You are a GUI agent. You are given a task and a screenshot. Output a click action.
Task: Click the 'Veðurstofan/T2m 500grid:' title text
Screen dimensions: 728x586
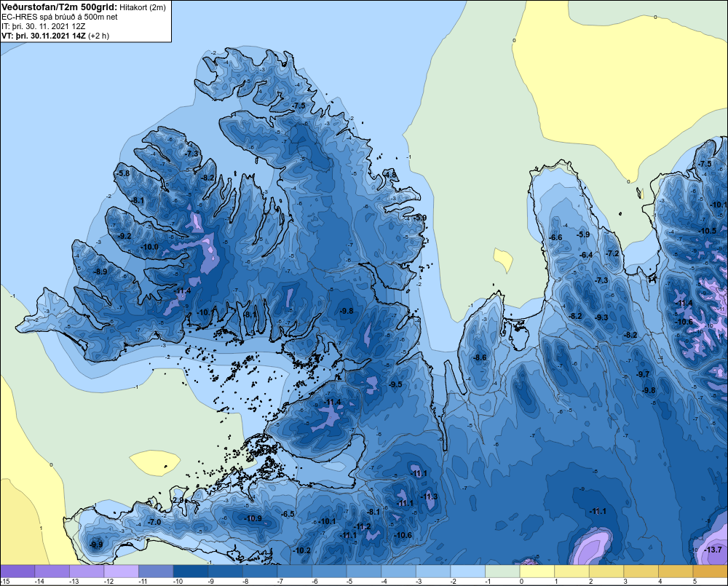tap(60, 7)
